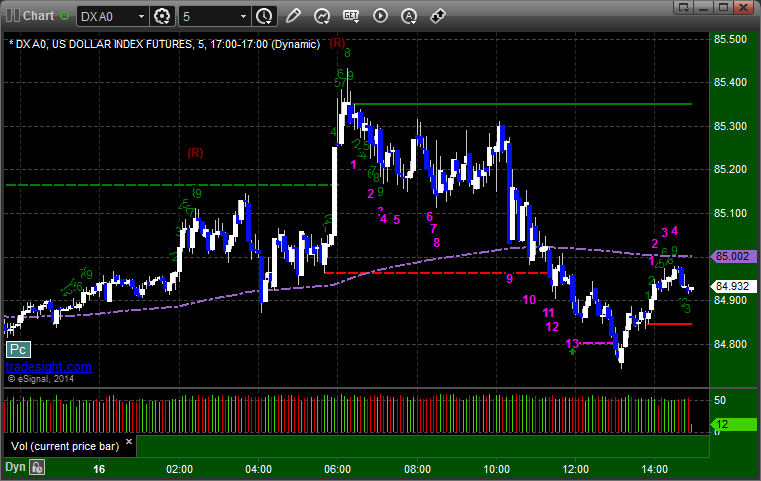The width and height of the screenshot is (761, 481).
Task: Open the chart settings gear menu
Action: point(162,16)
